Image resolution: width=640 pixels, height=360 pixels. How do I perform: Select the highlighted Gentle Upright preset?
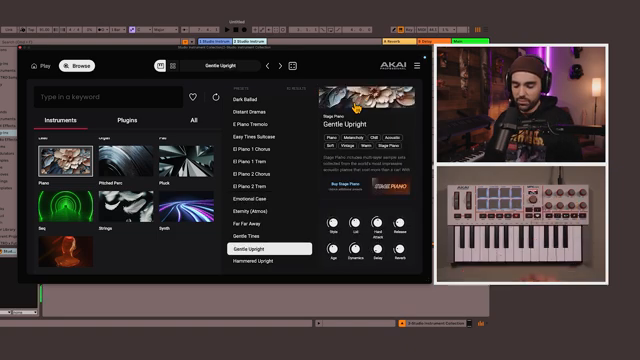269,249
